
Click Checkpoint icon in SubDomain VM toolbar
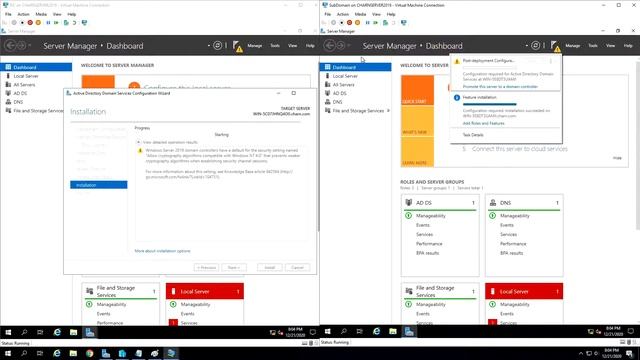[385, 23]
